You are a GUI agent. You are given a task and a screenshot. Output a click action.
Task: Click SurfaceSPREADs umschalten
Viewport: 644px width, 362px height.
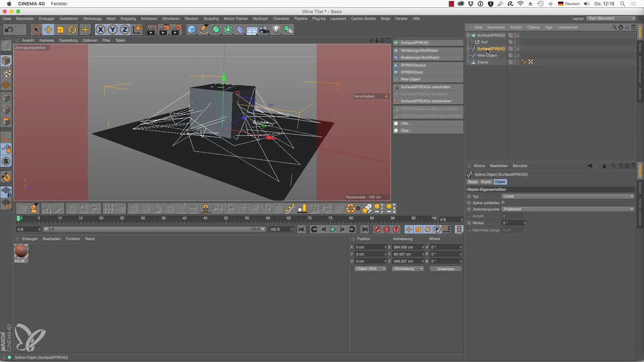pyautogui.click(x=428, y=87)
